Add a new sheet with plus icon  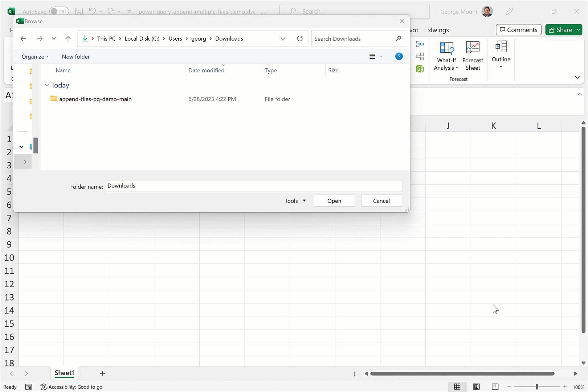103,373
